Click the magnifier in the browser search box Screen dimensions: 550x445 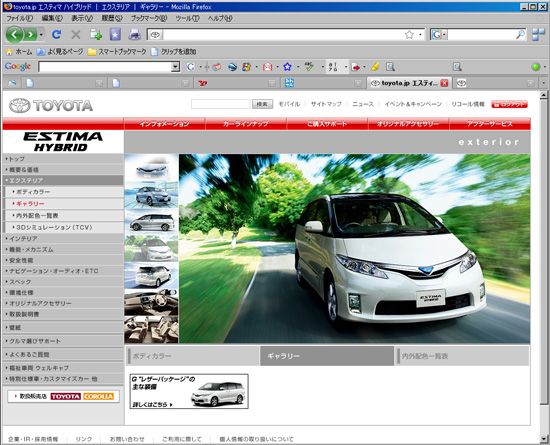(521, 34)
